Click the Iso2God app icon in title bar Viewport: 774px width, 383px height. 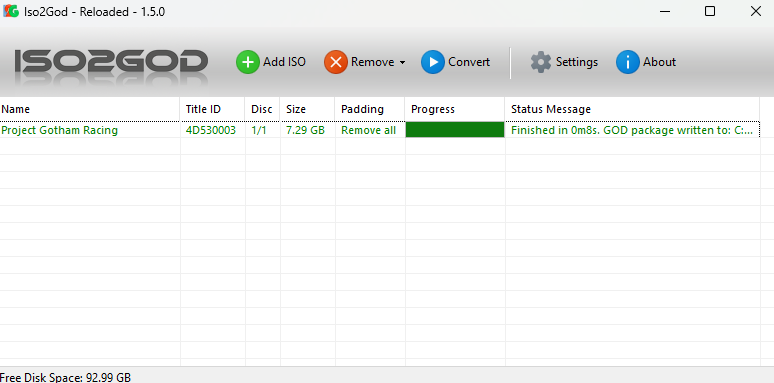click(11, 11)
